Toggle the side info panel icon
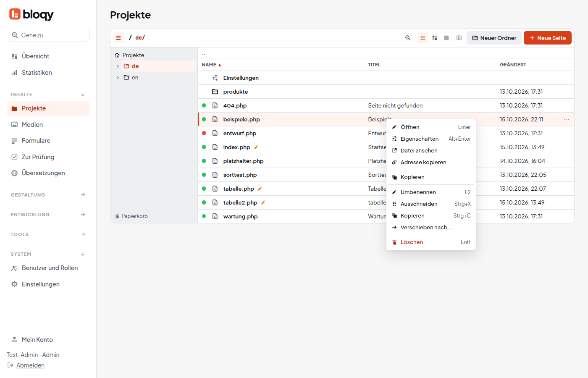 coord(459,38)
